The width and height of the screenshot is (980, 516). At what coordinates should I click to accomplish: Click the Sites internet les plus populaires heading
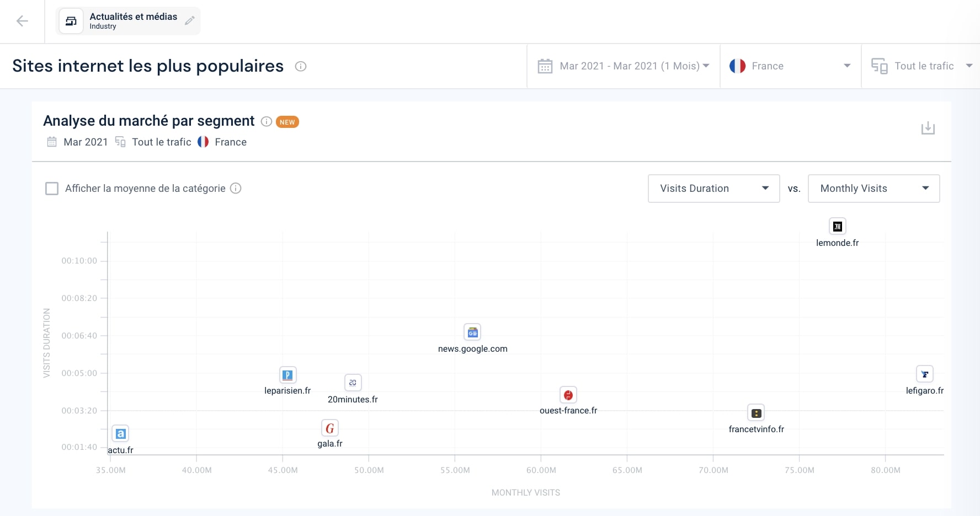click(x=148, y=66)
